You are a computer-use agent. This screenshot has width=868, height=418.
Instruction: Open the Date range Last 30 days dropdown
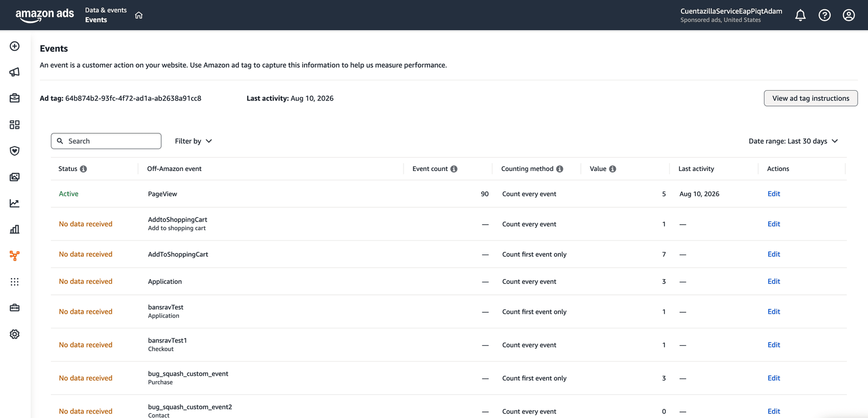point(793,141)
